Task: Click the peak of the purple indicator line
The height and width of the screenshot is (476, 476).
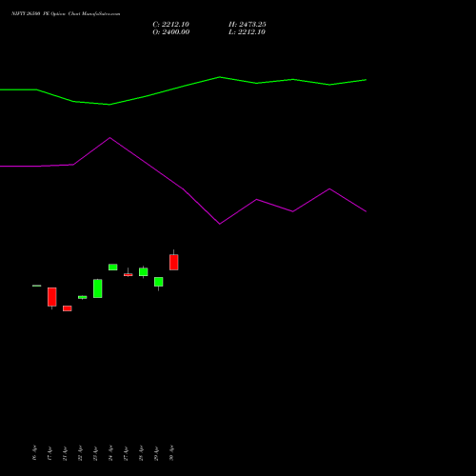Action: tap(109, 138)
